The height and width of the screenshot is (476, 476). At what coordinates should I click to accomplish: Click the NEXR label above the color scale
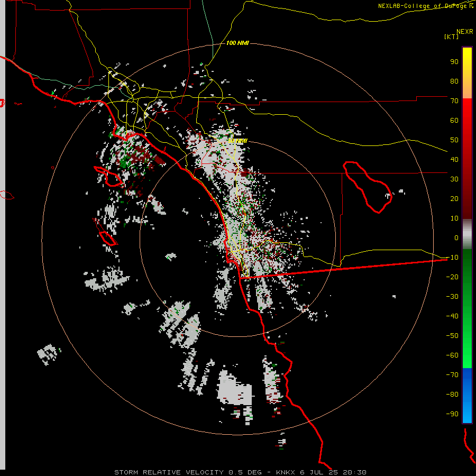click(465, 32)
